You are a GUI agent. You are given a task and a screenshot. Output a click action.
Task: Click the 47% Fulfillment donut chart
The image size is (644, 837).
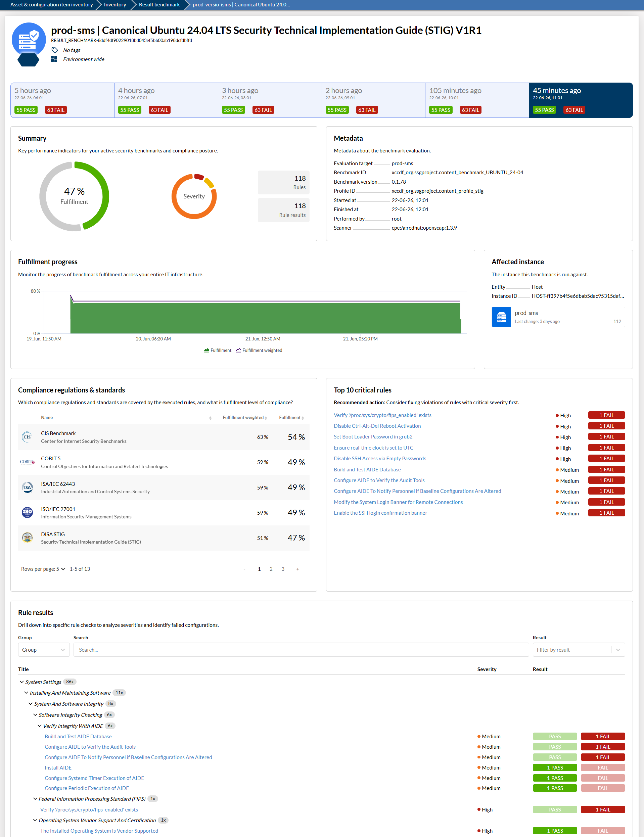74,196
